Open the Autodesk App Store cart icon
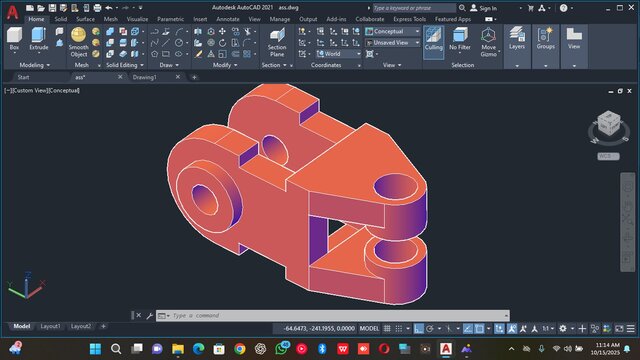 point(531,8)
